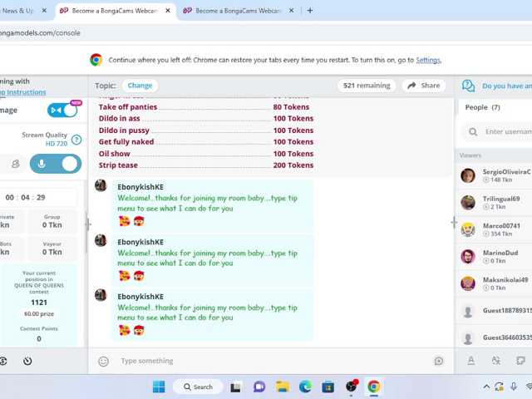This screenshot has height=399, width=532.
Task: Click the Strip tease 200 Tokens row
Action: 206,165
